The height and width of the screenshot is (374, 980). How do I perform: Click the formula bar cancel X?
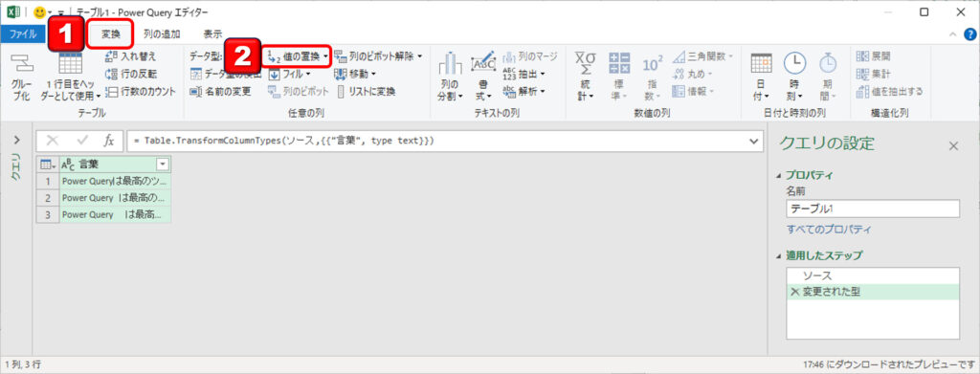pyautogui.click(x=53, y=141)
